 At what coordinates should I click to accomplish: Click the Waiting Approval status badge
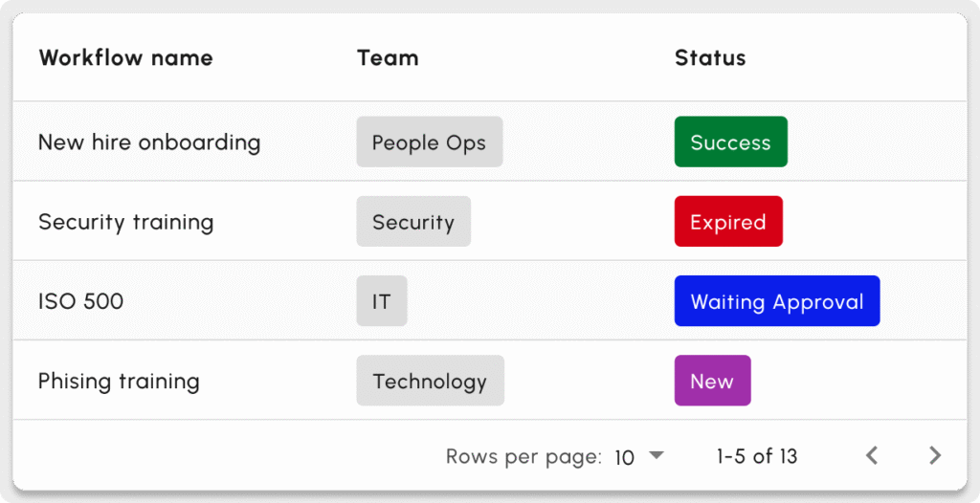pos(776,301)
